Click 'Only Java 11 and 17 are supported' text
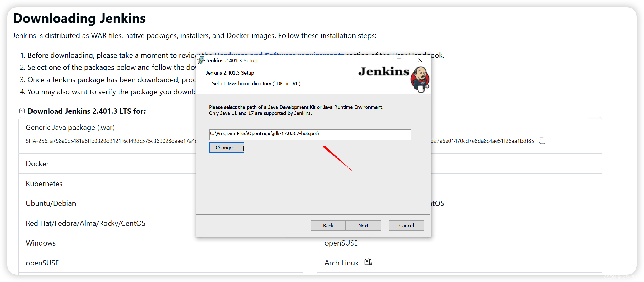Screen dimensions: 644x282 click(x=260, y=113)
